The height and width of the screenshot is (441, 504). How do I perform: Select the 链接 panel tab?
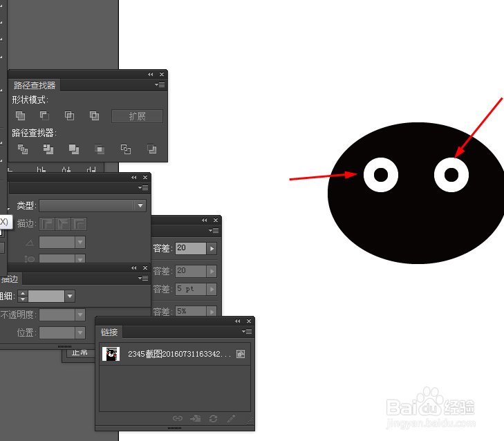pos(109,332)
